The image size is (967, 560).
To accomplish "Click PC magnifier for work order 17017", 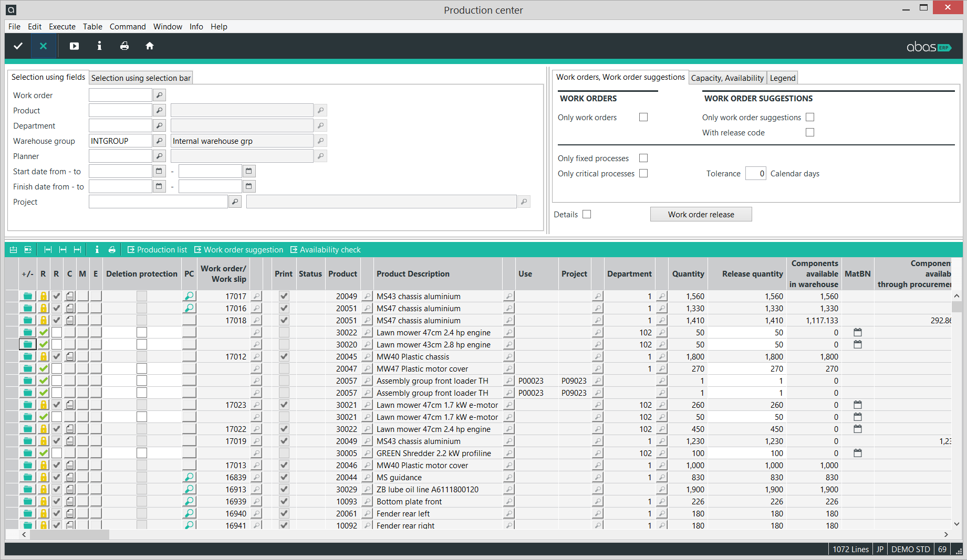I will pyautogui.click(x=189, y=296).
